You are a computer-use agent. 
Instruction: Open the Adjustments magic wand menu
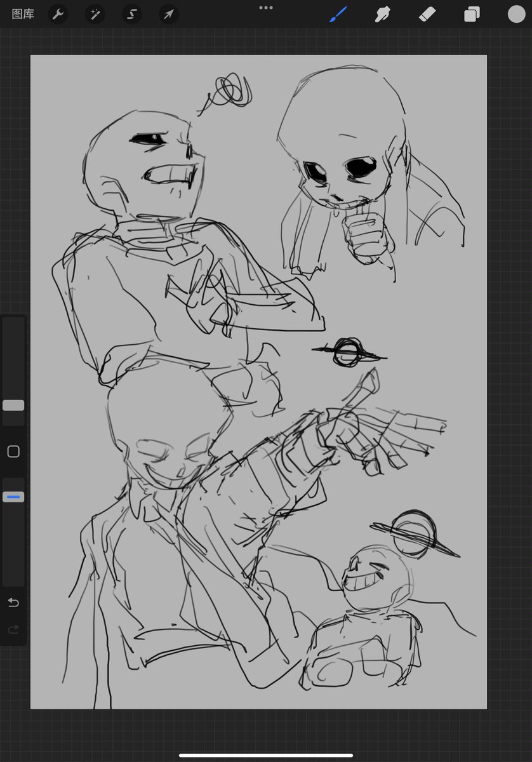point(95,14)
